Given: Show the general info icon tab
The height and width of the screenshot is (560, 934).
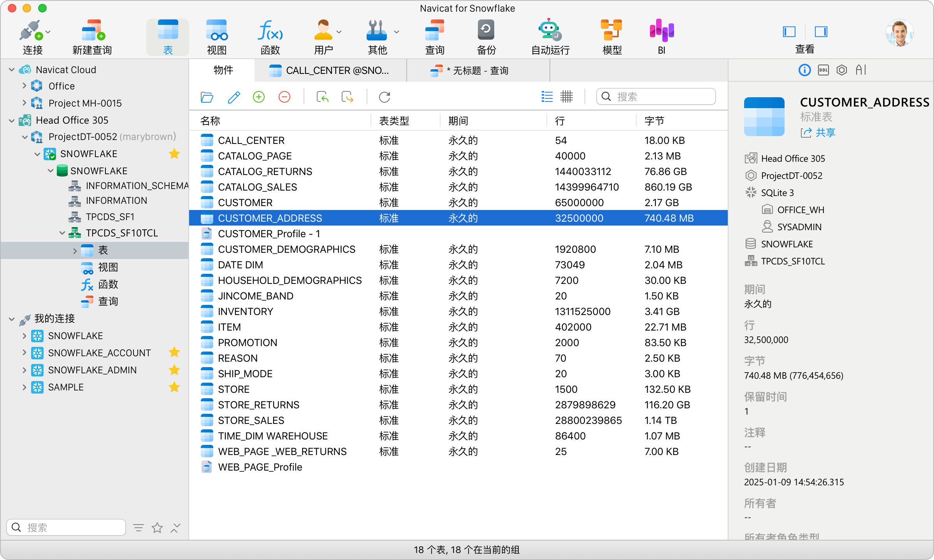Looking at the screenshot, I should pyautogui.click(x=805, y=70).
